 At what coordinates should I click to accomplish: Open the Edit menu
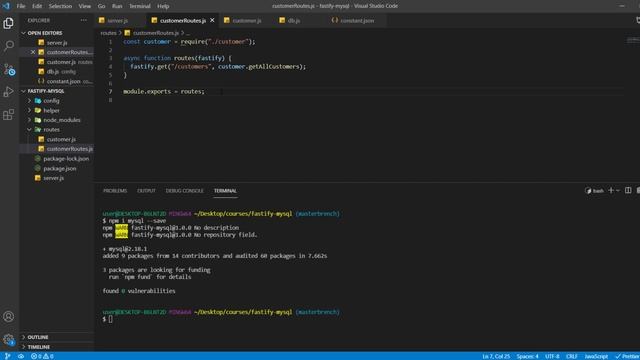(37, 6)
